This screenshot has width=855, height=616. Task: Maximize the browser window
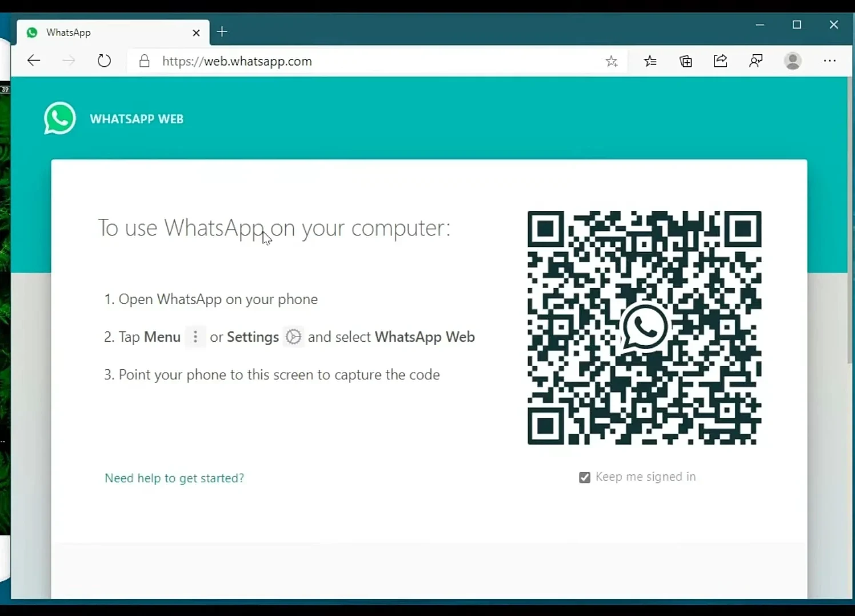(x=797, y=25)
